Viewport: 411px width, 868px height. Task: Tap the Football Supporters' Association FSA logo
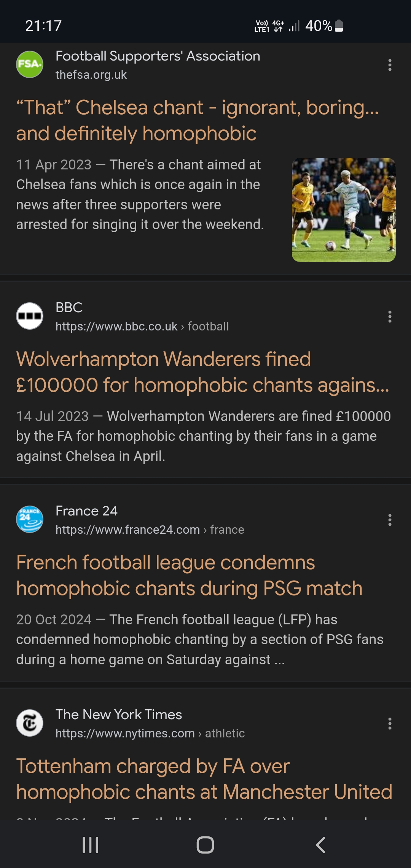point(30,64)
